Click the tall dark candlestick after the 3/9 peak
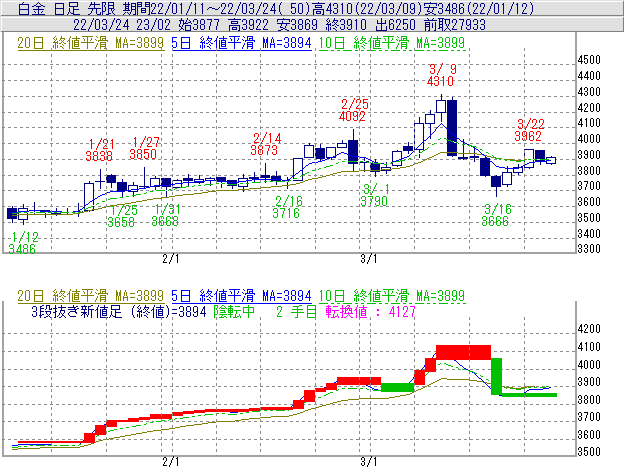The image size is (624, 475). [452, 128]
